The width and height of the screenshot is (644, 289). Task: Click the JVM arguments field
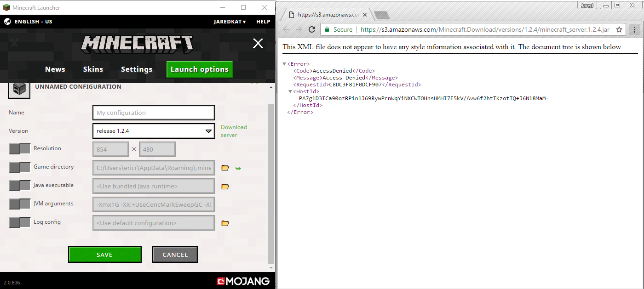[154, 204]
